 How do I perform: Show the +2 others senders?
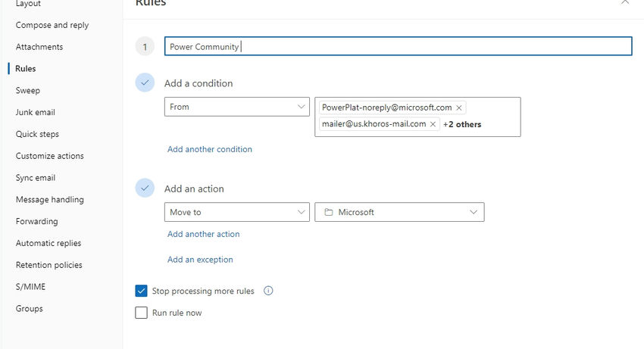(x=462, y=124)
